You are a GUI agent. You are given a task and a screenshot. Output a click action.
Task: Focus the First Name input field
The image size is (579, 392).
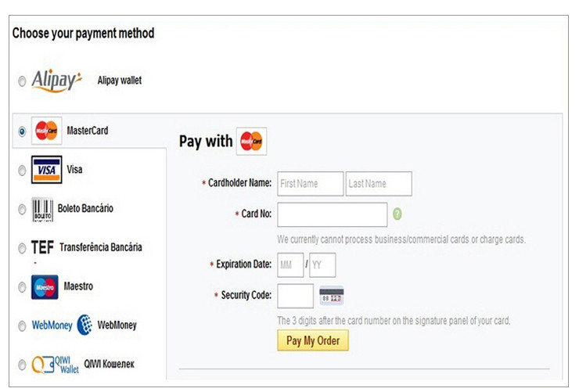click(x=310, y=184)
